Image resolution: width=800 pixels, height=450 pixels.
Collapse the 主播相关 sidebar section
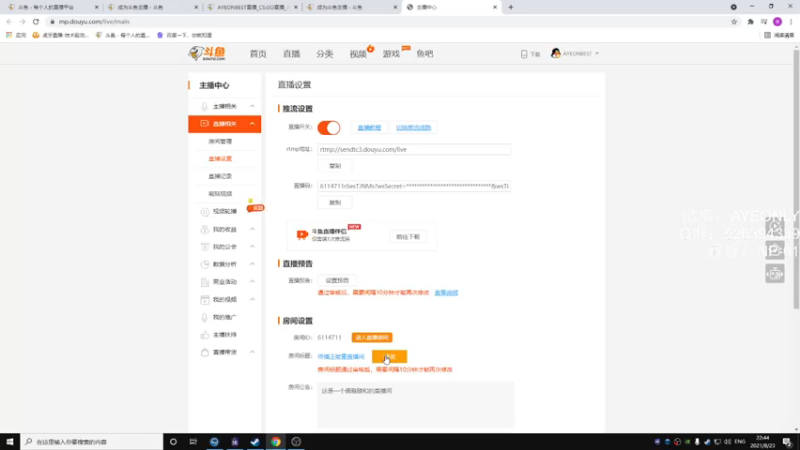coord(252,106)
